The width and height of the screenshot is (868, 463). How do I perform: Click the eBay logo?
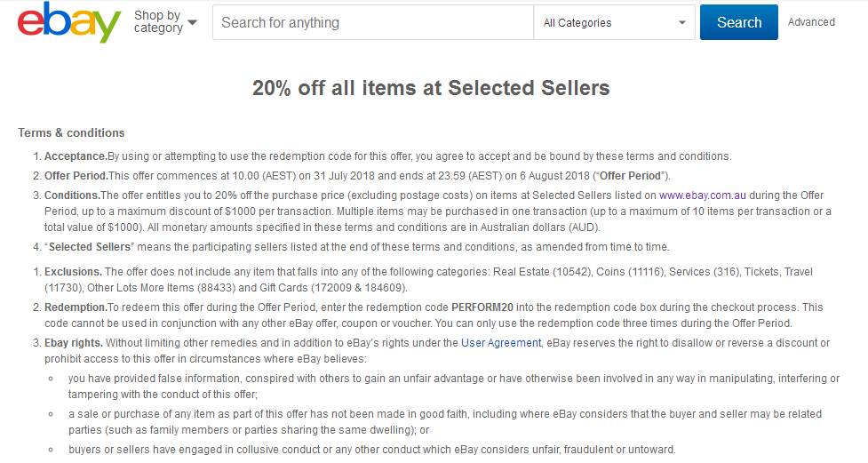69,22
